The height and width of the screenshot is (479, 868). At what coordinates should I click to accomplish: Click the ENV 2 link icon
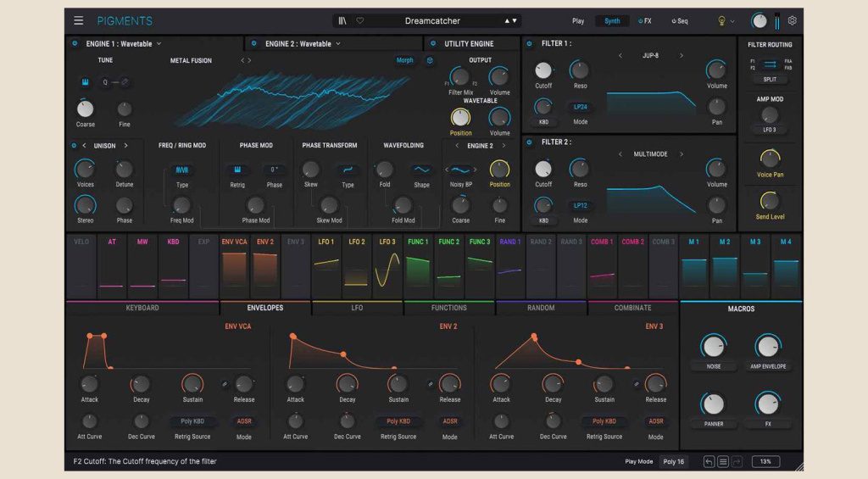431,384
